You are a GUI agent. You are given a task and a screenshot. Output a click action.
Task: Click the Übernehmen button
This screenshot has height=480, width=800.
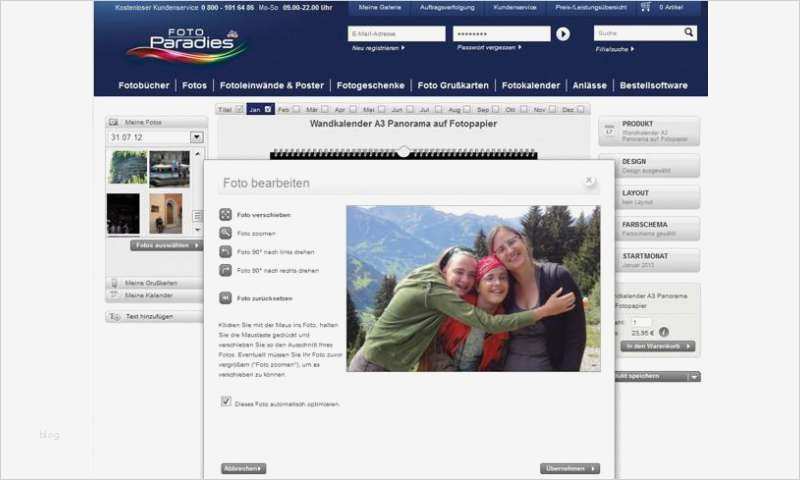pos(570,468)
